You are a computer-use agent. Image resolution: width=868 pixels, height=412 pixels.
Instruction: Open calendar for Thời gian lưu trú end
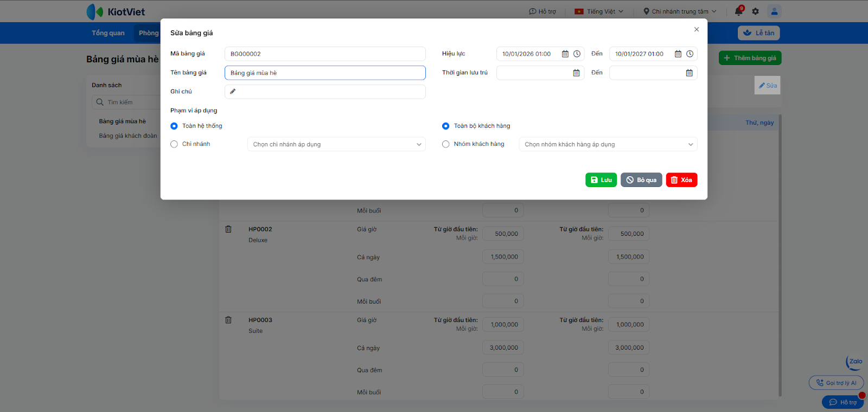[689, 73]
